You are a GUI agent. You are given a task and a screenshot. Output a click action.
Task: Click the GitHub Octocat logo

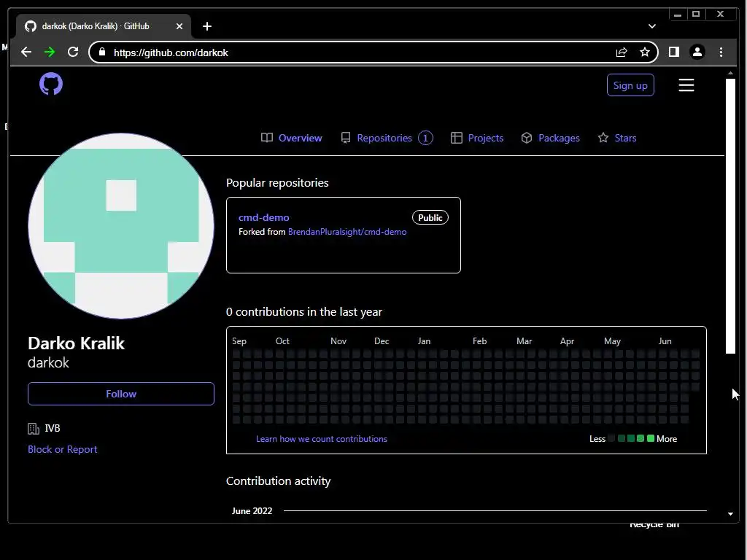coord(51,85)
